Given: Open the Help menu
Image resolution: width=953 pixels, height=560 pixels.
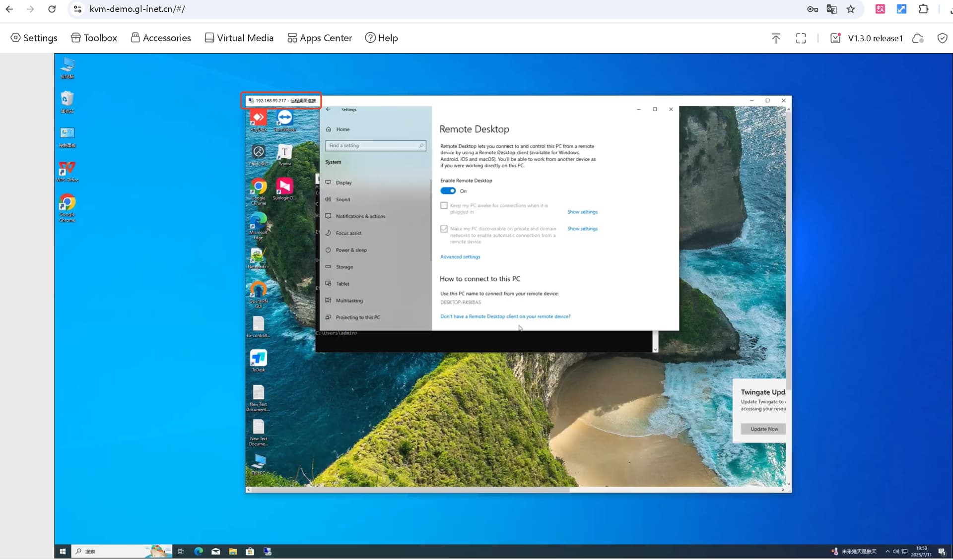Looking at the screenshot, I should 381,38.
